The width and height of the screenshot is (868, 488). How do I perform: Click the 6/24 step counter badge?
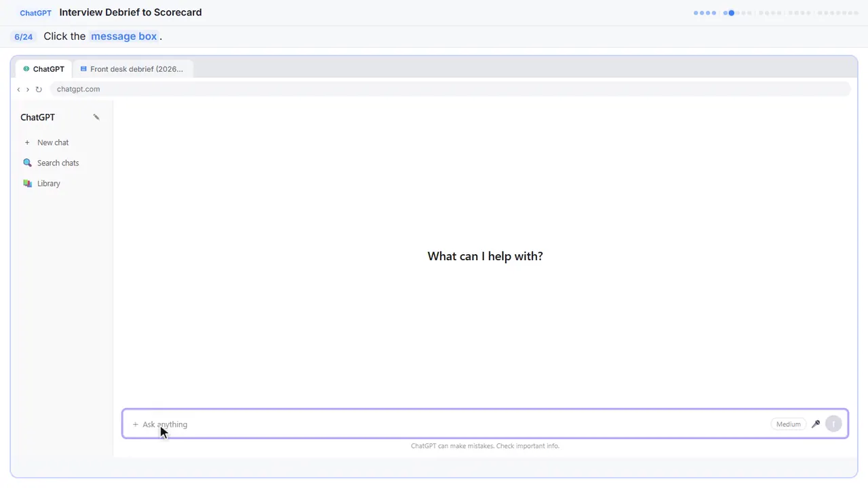pyautogui.click(x=24, y=37)
